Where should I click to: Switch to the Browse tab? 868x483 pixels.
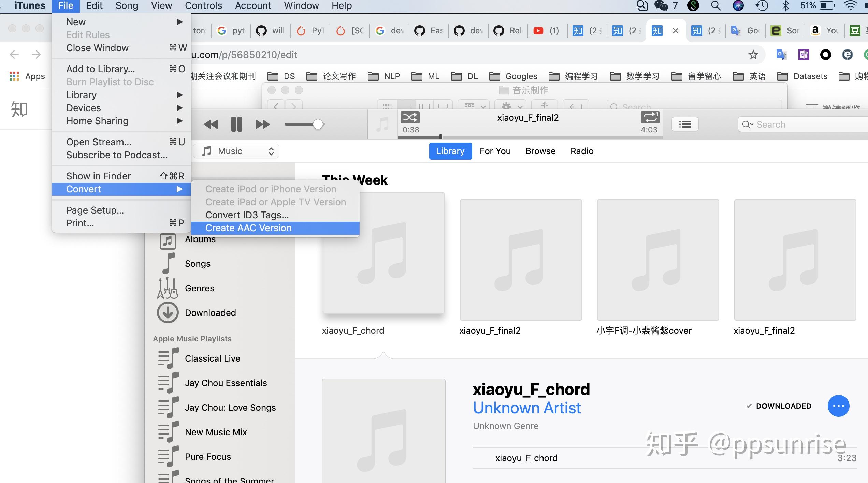tap(540, 151)
